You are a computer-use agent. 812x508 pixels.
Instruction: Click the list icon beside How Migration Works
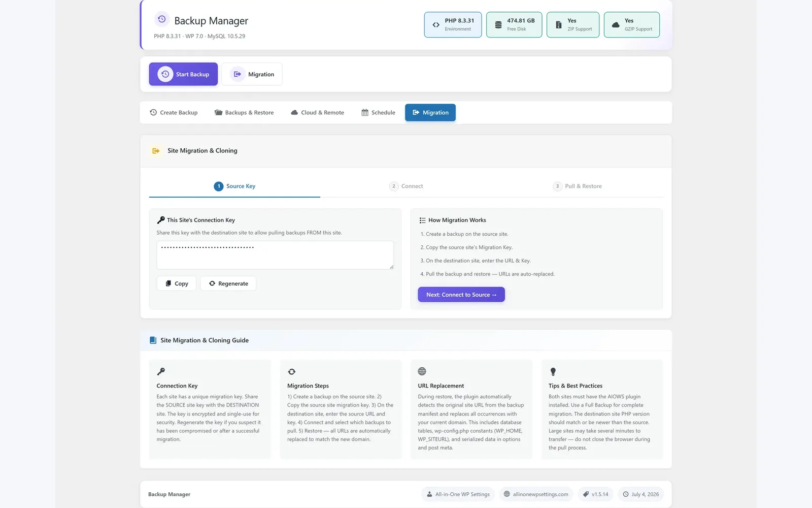(422, 220)
